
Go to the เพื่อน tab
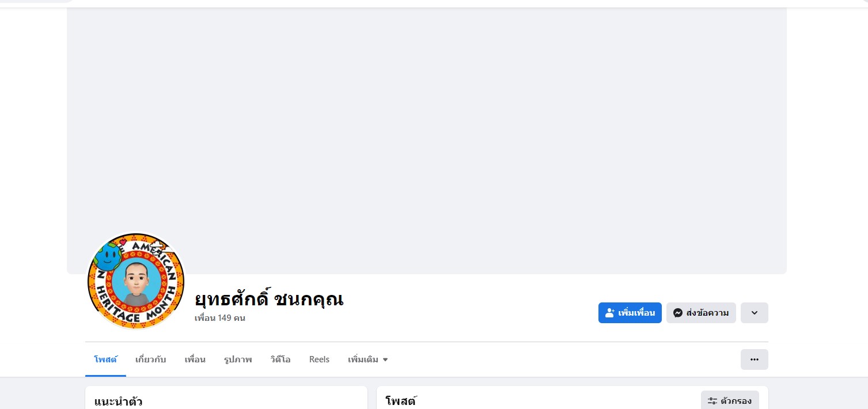pos(195,359)
